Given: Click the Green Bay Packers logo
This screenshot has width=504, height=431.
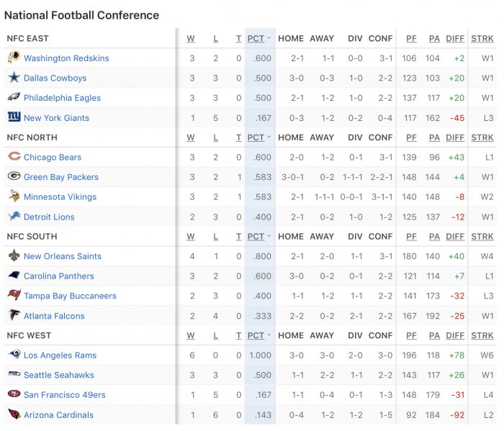Looking at the screenshot, I should (x=14, y=176).
